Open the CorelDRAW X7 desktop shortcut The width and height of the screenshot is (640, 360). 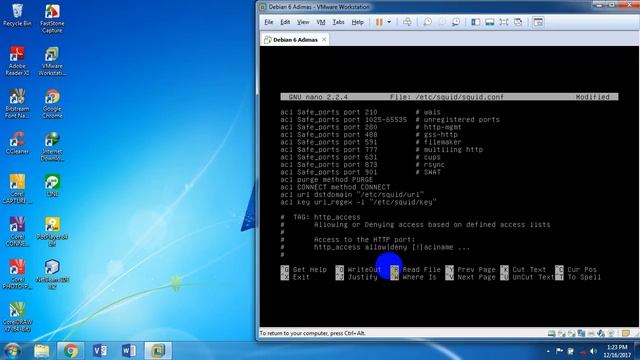click(x=17, y=317)
